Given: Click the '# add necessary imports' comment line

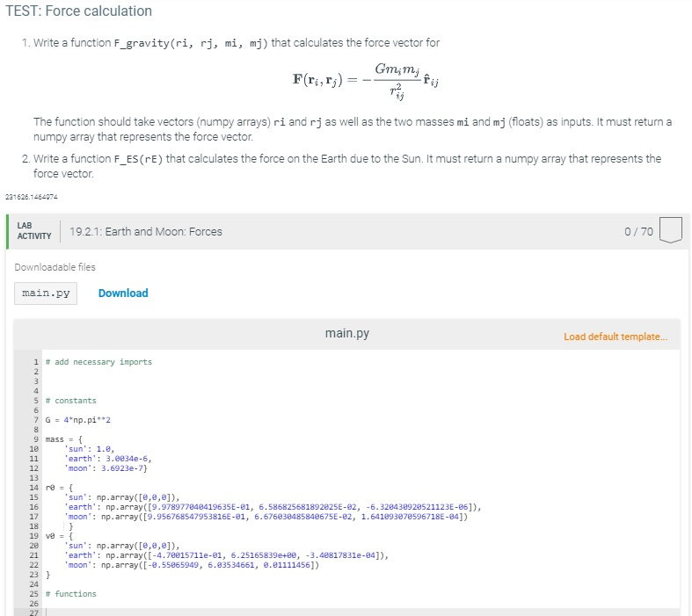Looking at the screenshot, I should [98, 362].
